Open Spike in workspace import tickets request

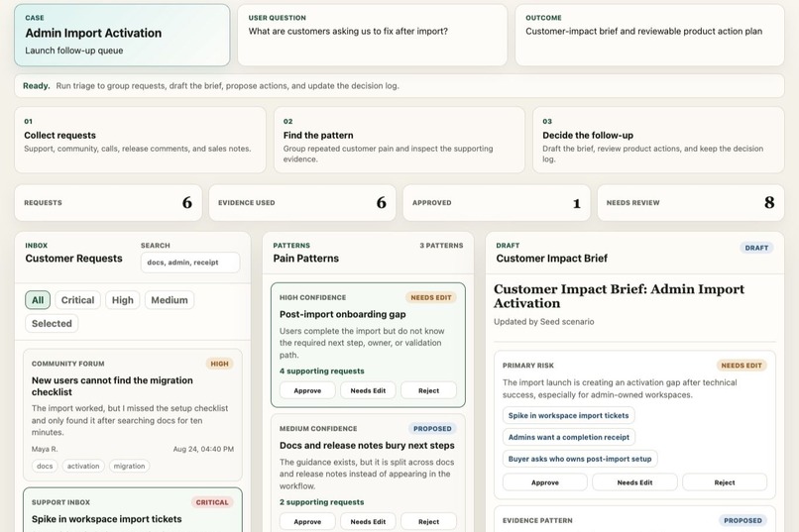[x=133, y=510]
